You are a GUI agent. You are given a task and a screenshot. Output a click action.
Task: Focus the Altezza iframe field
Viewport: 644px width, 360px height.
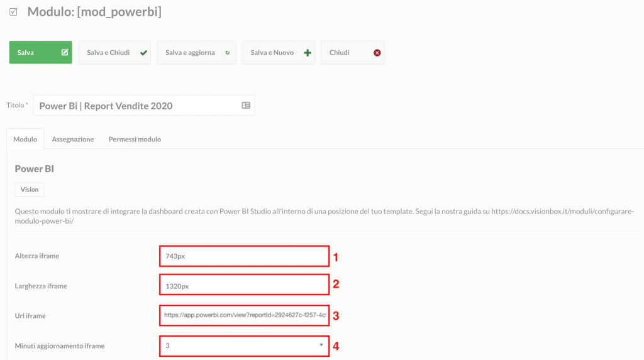click(244, 256)
